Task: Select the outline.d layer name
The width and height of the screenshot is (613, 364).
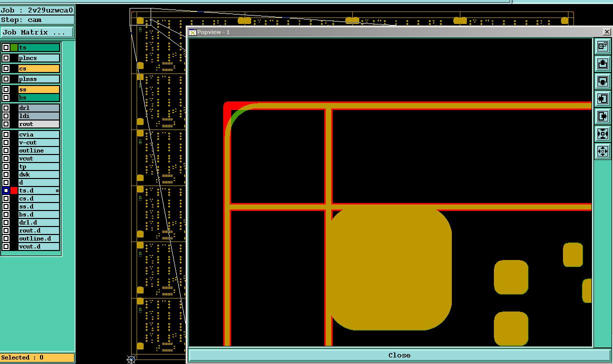Action: tap(39, 238)
